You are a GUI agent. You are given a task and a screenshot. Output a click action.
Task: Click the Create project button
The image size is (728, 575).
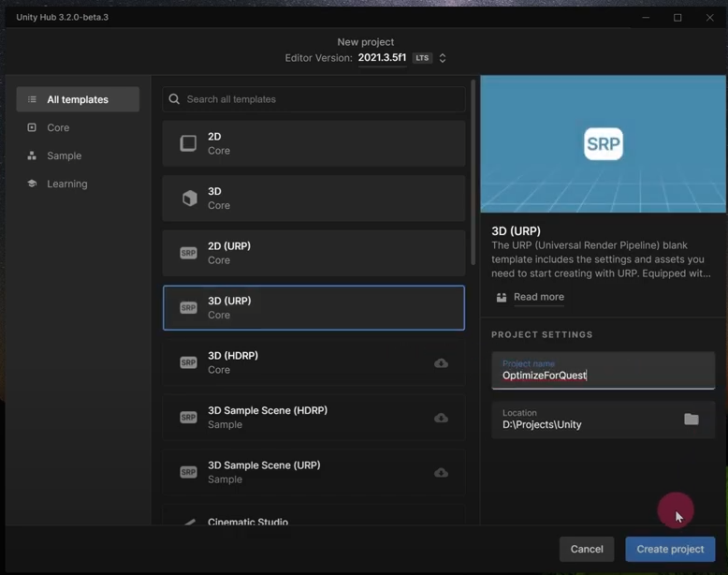pos(670,550)
